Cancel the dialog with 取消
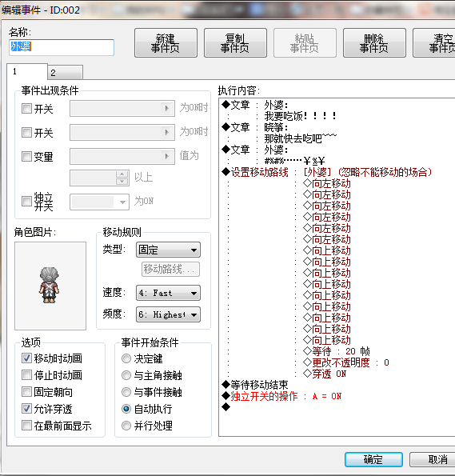Image resolution: width=455 pixels, height=476 pixels. [433, 459]
